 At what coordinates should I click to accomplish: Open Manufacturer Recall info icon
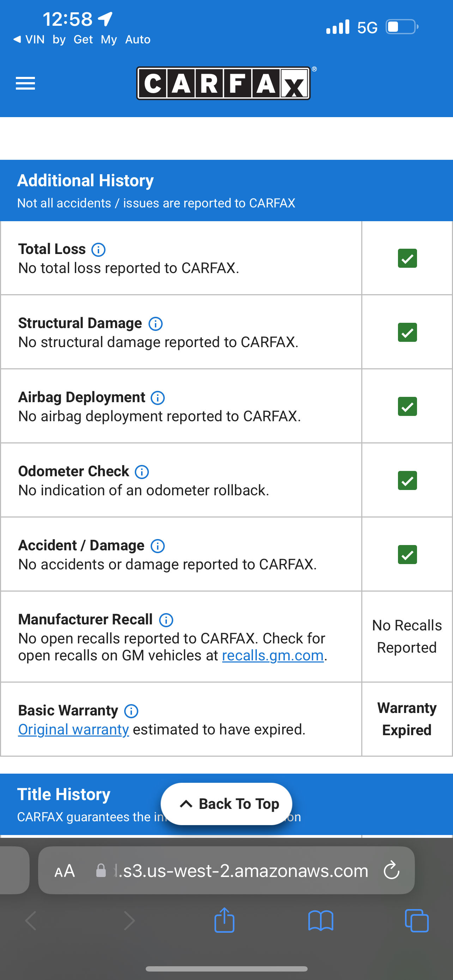point(166,620)
